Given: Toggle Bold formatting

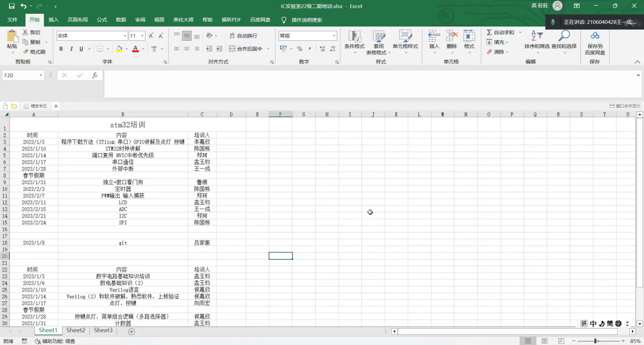Looking at the screenshot, I should [61, 49].
